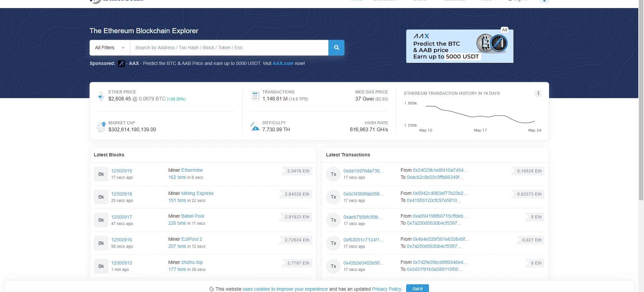Image resolution: width=644 pixels, height=292 pixels.
Task: Click the Ether price diamond icon
Action: tap(101, 96)
